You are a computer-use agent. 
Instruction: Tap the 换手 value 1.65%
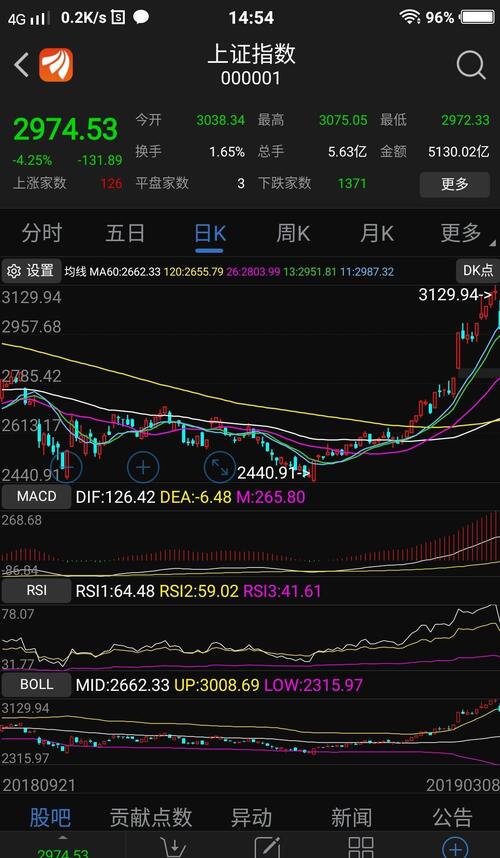tap(227, 152)
